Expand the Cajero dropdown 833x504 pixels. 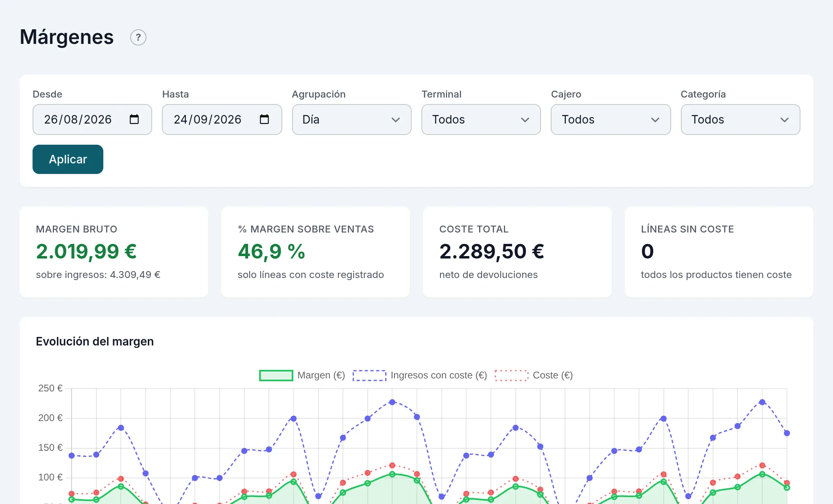611,119
